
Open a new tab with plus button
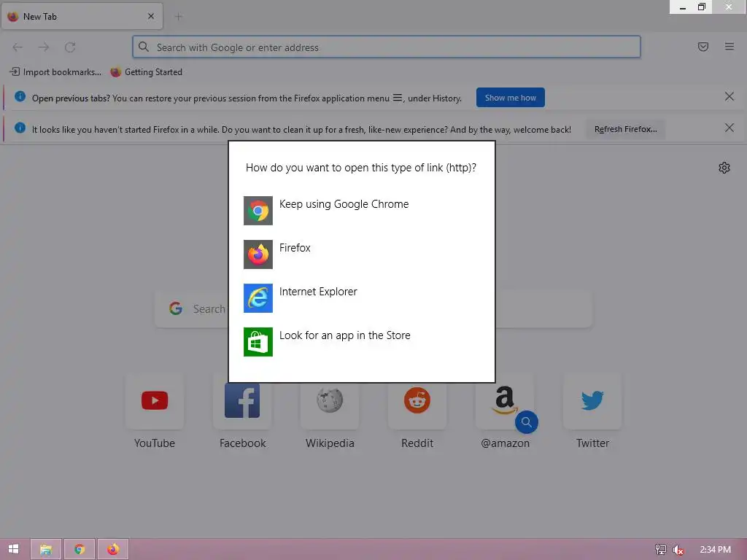[x=179, y=17]
